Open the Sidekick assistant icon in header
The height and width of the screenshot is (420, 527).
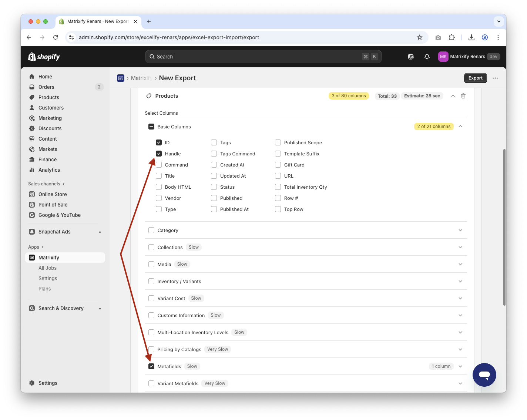click(410, 57)
